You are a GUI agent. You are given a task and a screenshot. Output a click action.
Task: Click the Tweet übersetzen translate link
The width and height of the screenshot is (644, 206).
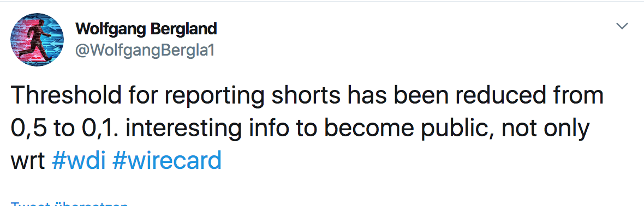tap(69, 203)
